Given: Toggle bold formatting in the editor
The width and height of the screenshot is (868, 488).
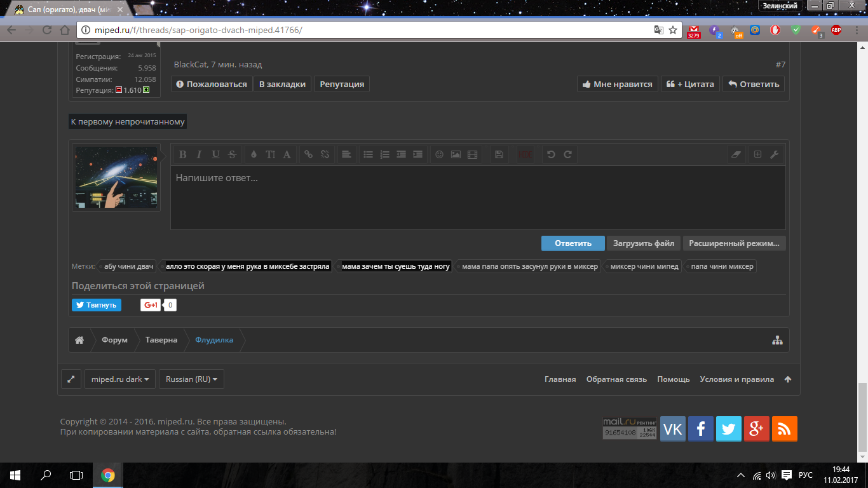Looking at the screenshot, I should [182, 154].
